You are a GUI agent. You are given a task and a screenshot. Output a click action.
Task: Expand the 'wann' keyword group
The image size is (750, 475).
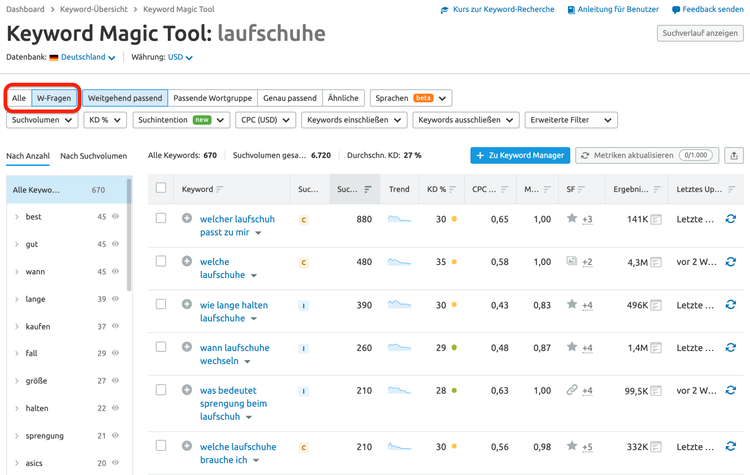(17, 272)
